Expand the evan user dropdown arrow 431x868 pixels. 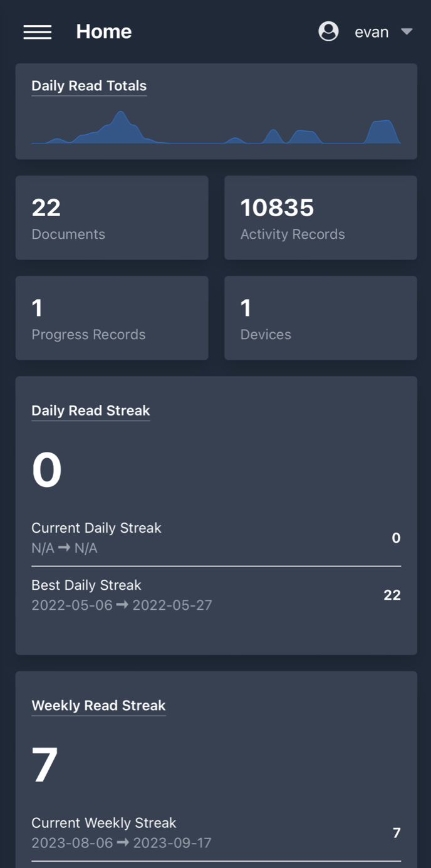(x=407, y=31)
